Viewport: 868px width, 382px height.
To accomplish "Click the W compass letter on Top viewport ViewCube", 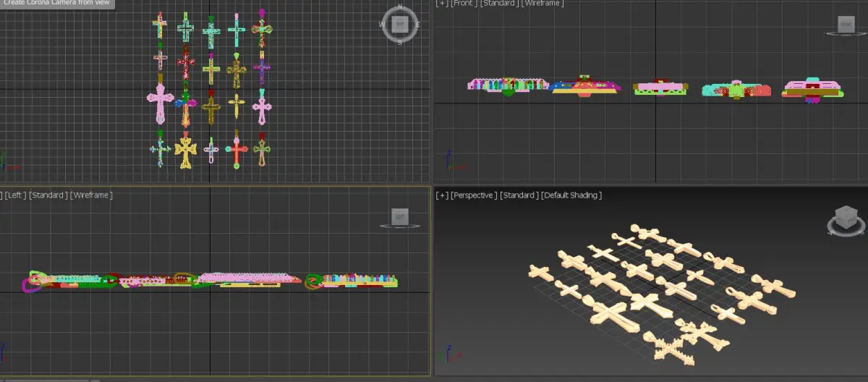I will click(x=382, y=25).
